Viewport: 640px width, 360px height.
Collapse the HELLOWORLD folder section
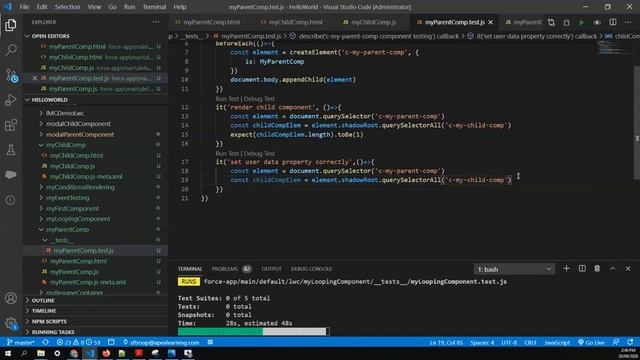point(49,100)
